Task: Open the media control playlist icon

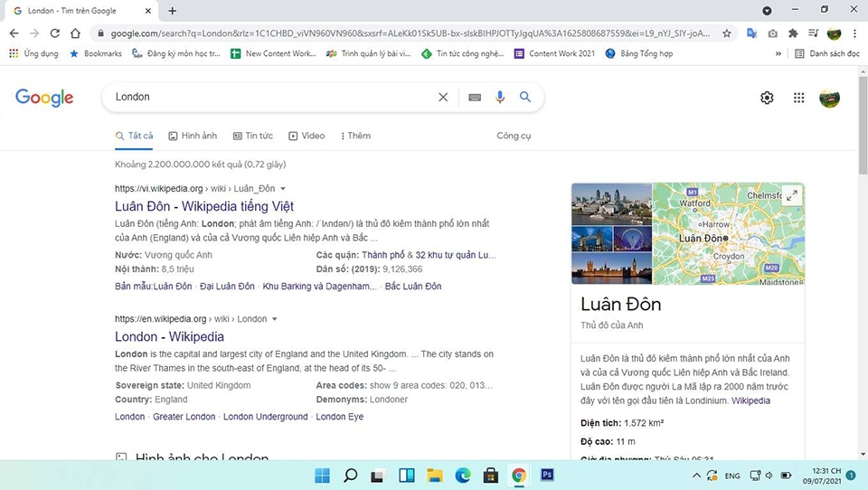Action: [813, 33]
